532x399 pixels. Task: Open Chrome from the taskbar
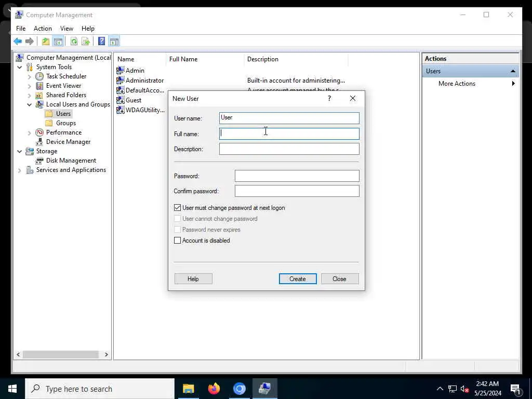[239, 389]
